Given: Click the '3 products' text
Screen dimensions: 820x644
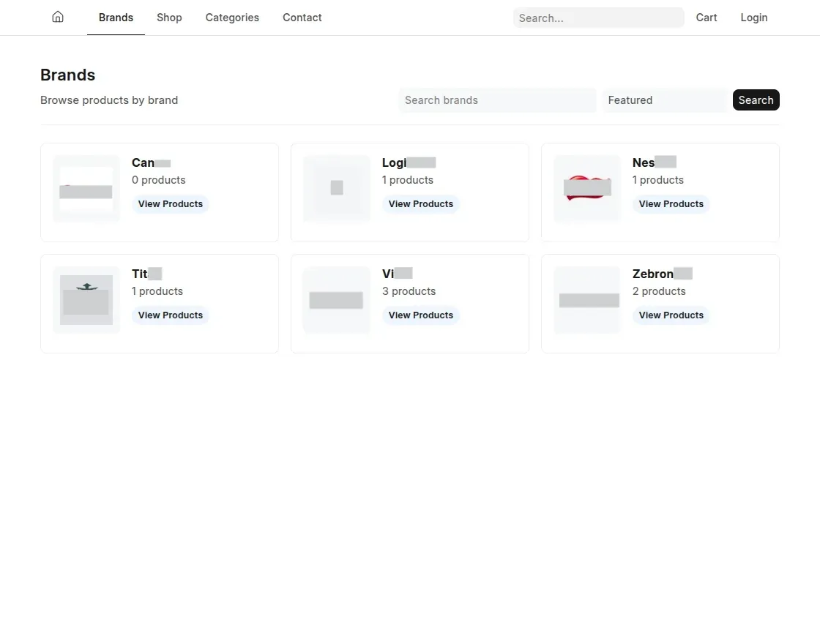Looking at the screenshot, I should point(409,291).
